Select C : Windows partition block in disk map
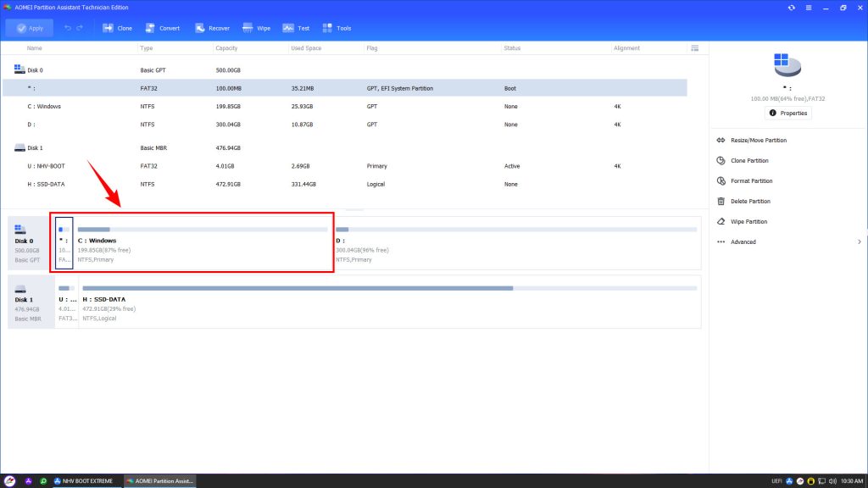Image resolution: width=868 pixels, height=488 pixels. (x=203, y=243)
